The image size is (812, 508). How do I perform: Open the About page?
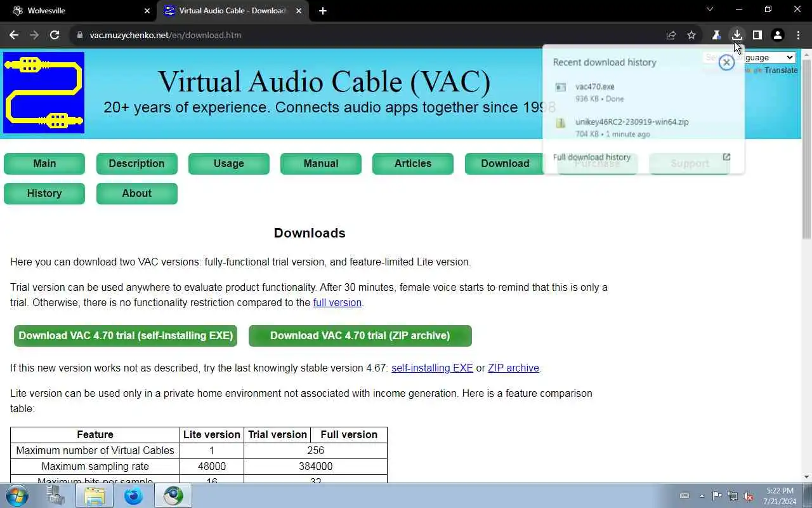coord(136,193)
